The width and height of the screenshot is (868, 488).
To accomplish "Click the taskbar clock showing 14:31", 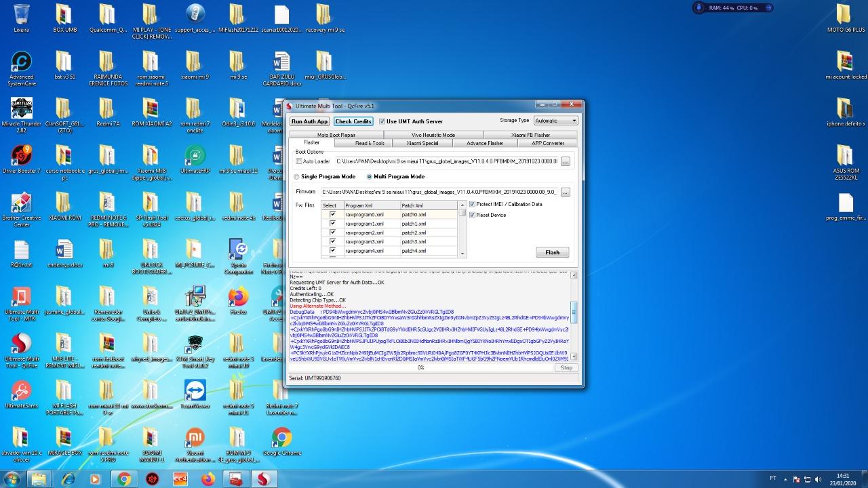I will point(843,479).
